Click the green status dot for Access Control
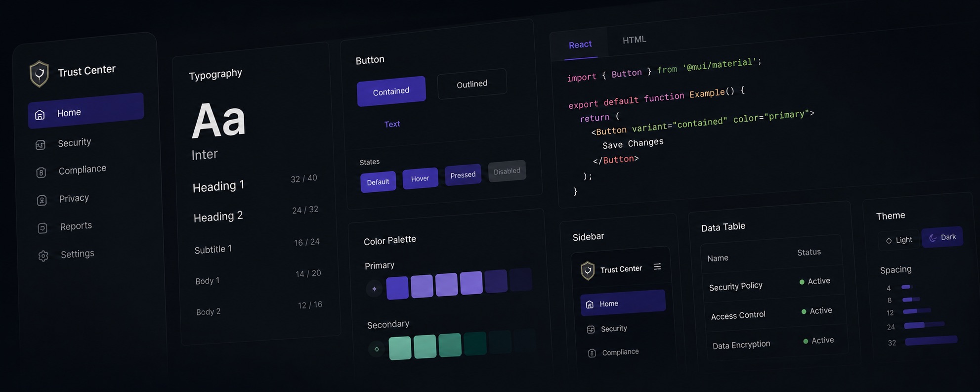980x392 pixels. [804, 311]
